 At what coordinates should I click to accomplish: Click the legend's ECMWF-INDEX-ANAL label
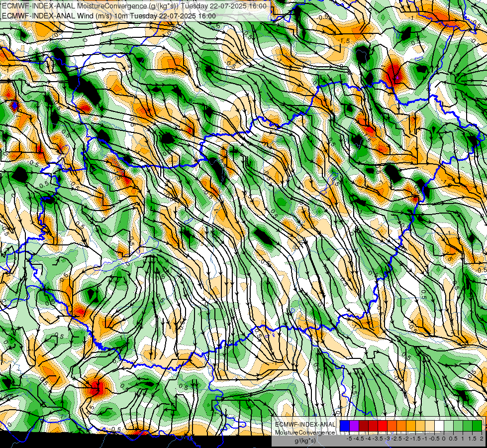click(305, 425)
